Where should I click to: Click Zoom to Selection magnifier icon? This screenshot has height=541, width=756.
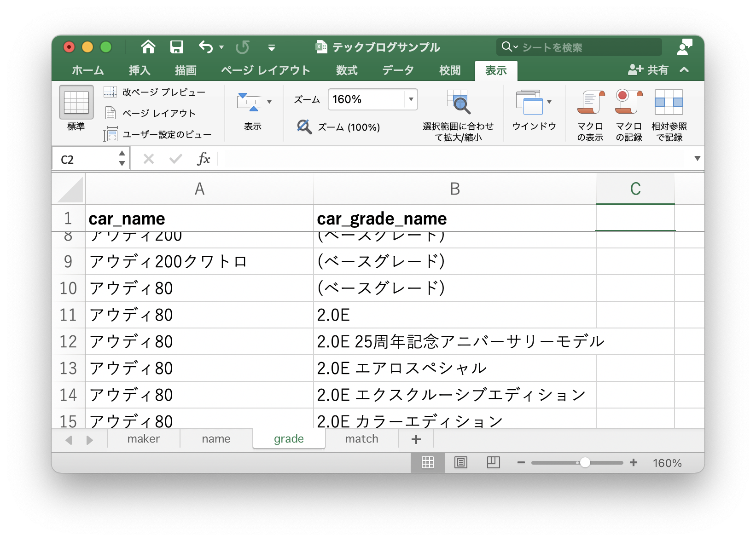[459, 103]
